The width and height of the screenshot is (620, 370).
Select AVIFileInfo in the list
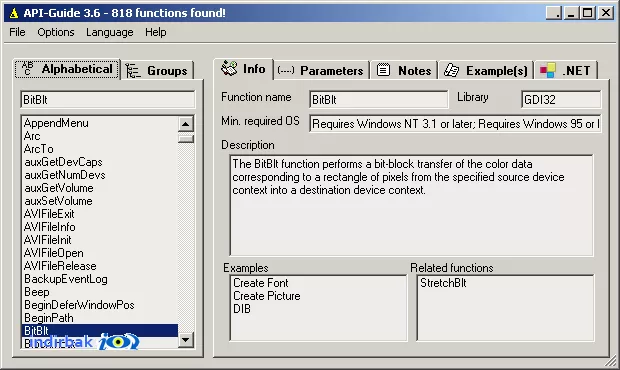tap(100, 227)
